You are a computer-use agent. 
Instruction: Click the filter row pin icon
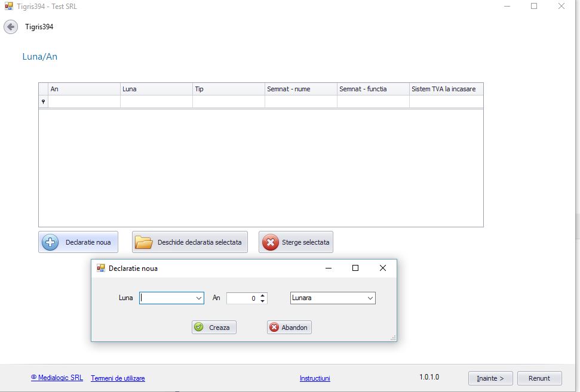43,102
